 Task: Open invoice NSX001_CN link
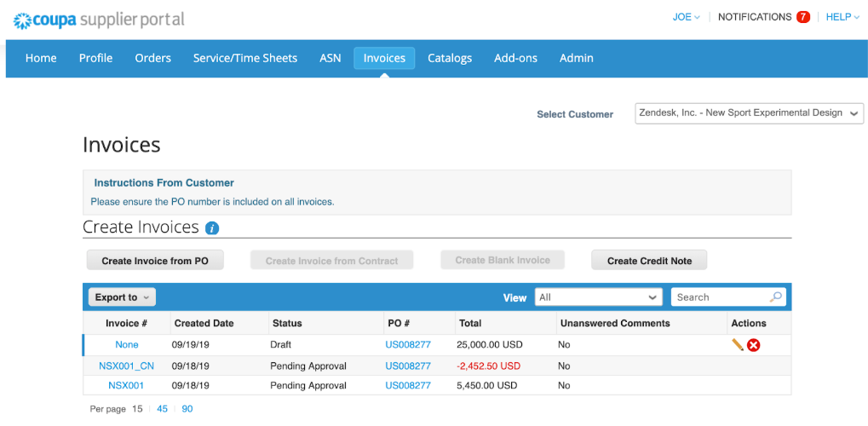click(126, 366)
